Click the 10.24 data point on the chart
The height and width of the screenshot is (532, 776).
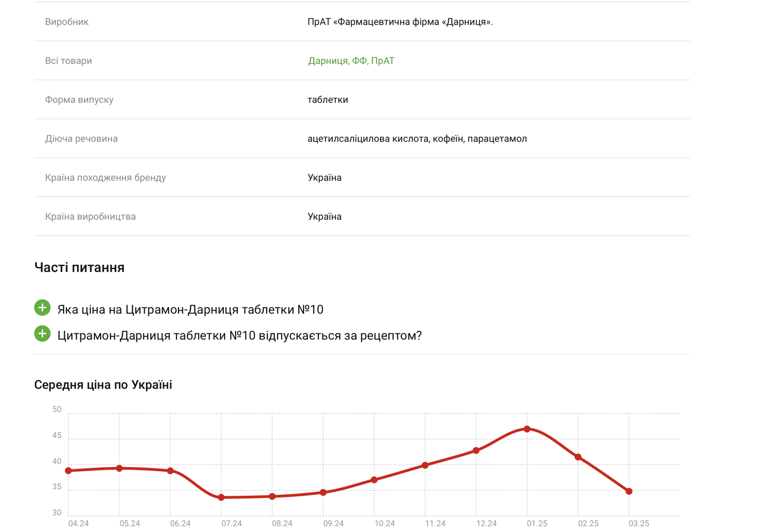[374, 480]
